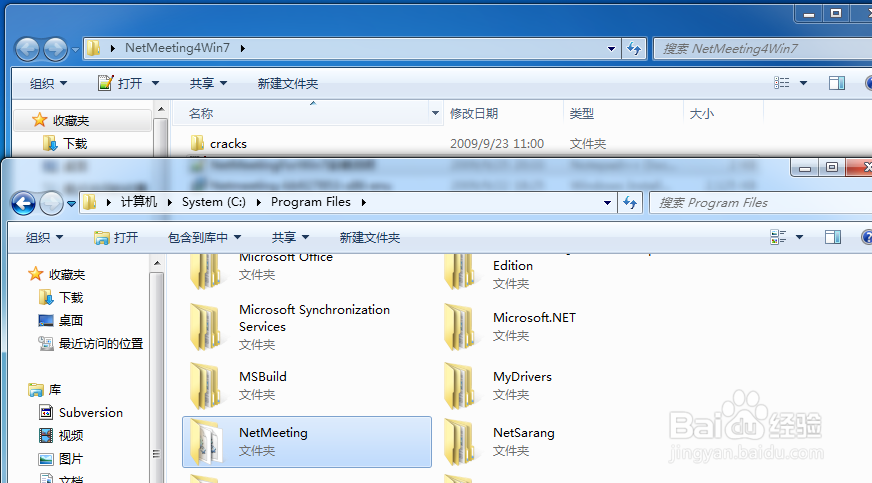Click 打开 in Program Files toolbar
Viewport: 872px width, 483px height.
tap(116, 238)
